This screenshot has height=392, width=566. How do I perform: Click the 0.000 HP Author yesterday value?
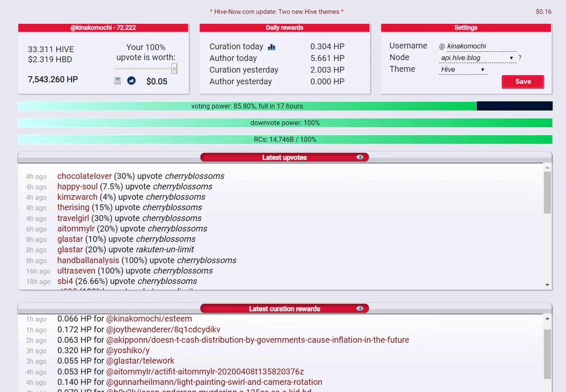click(327, 81)
